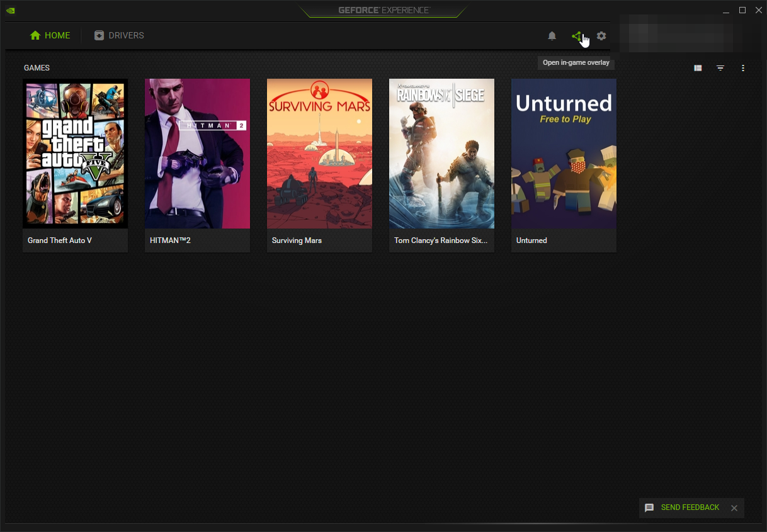Open the games filter options
Image resolution: width=767 pixels, height=532 pixels.
pos(720,68)
